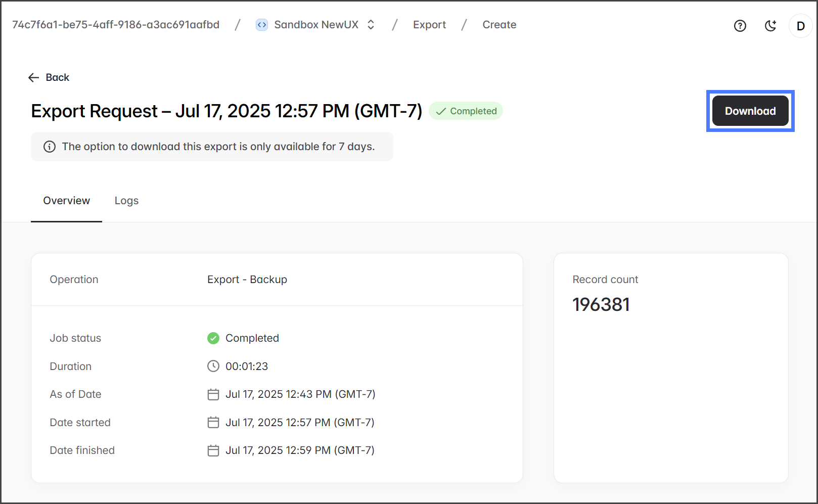Click the As of Date calendar icon

(213, 394)
